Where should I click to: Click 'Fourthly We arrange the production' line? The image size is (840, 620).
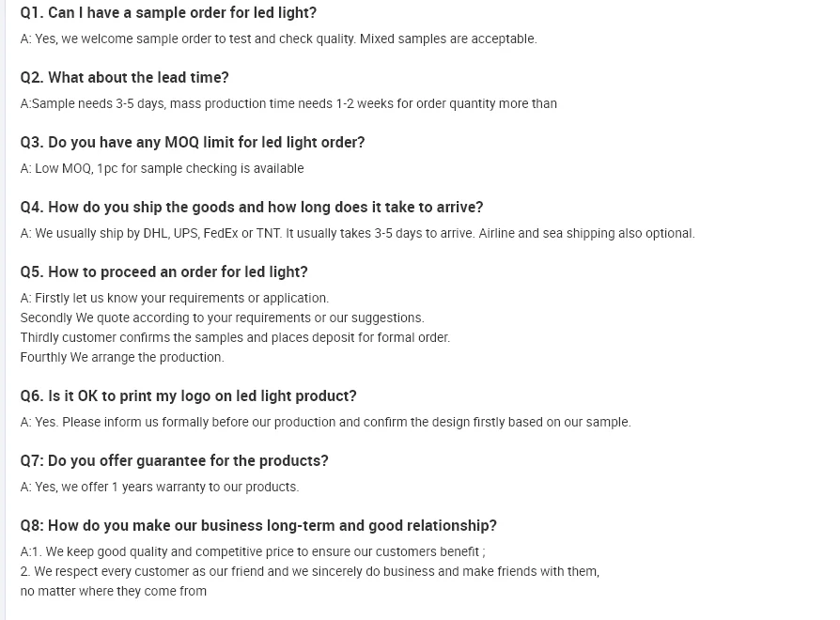tap(122, 357)
